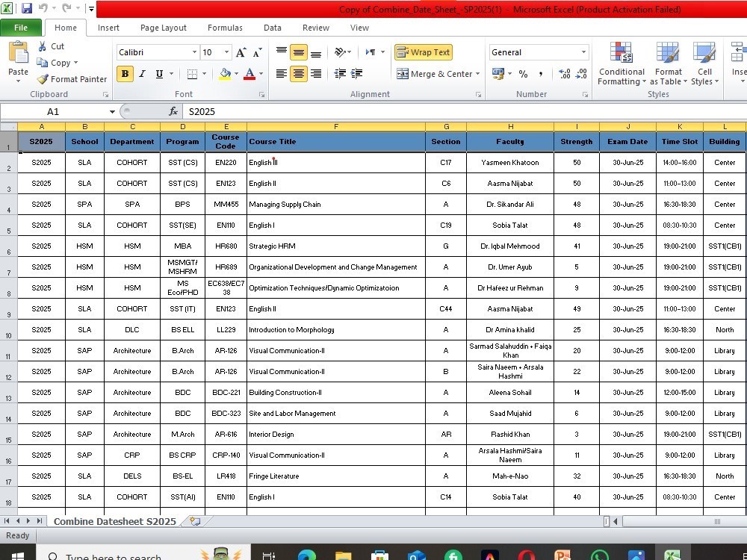Select column F header

336,127
